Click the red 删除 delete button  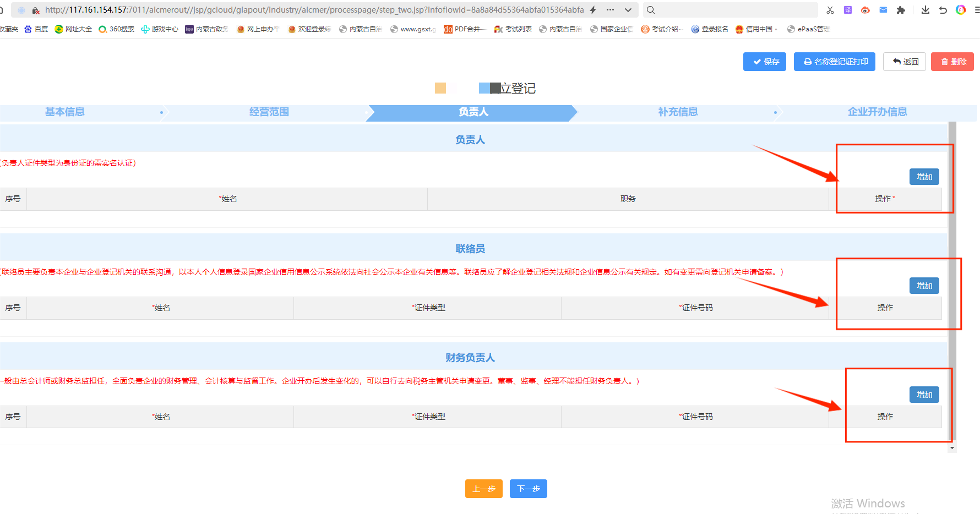pos(952,62)
